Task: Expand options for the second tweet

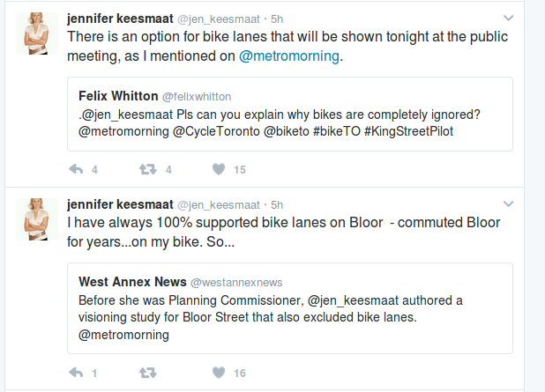Action: (508, 204)
